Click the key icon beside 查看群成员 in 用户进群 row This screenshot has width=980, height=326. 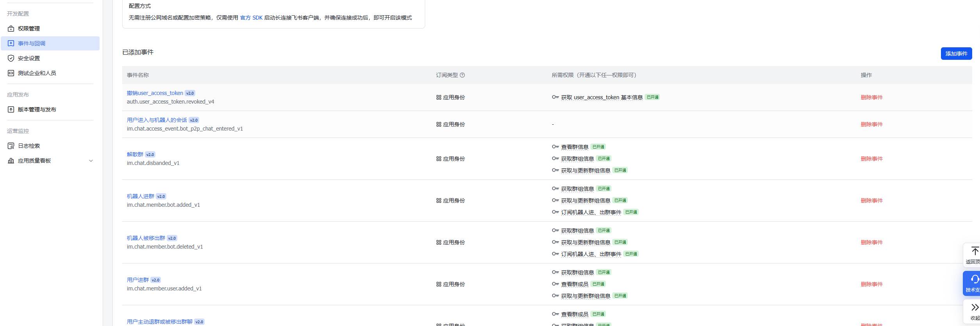click(x=555, y=284)
